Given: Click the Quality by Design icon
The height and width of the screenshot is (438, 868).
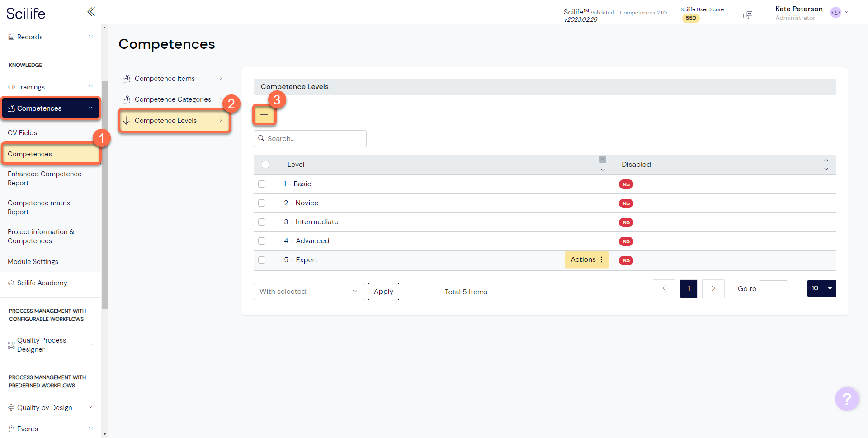Looking at the screenshot, I should (x=11, y=407).
